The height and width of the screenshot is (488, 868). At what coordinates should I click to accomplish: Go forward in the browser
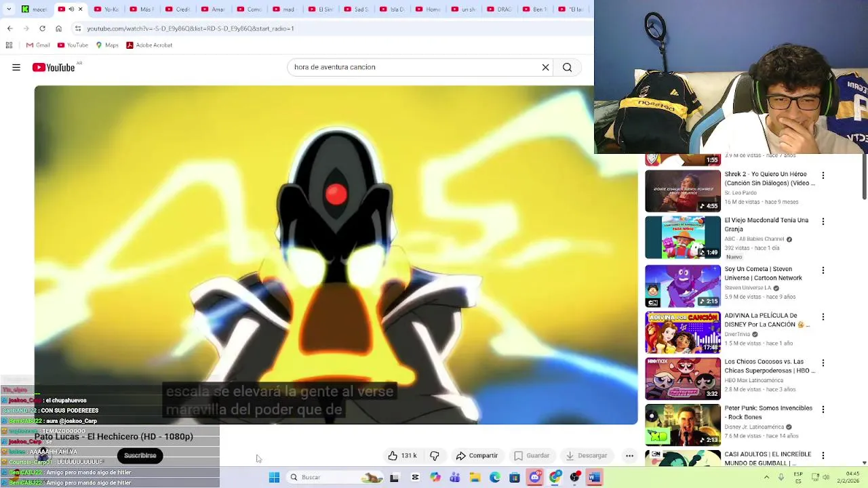(26, 28)
